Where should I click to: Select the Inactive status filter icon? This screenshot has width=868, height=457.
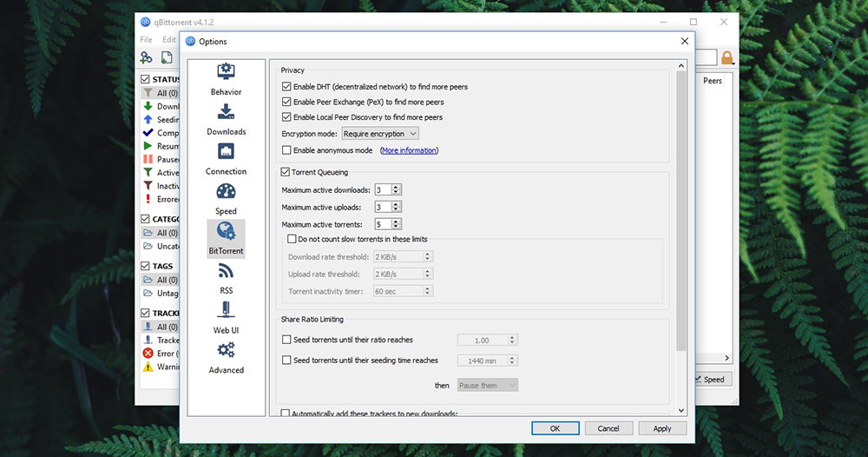point(148,186)
